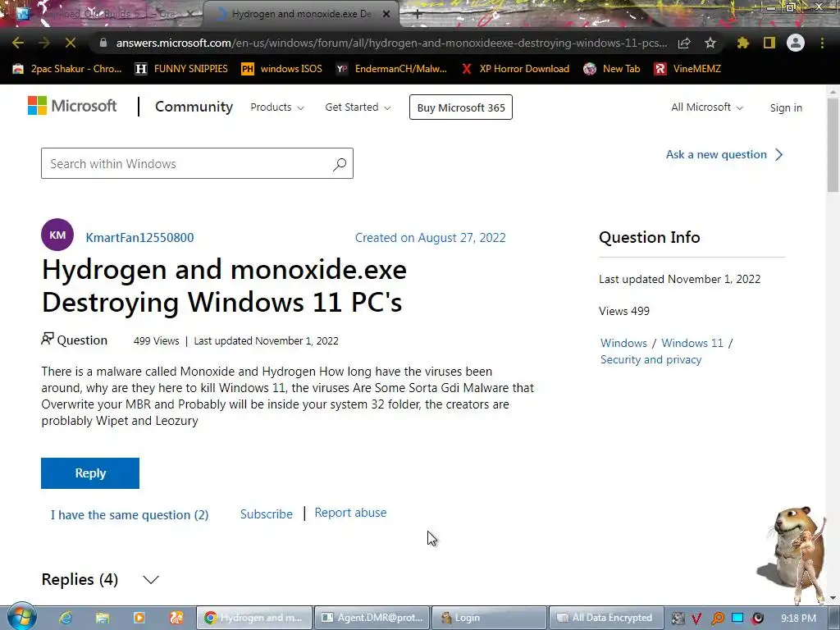840x630 pixels.
Task: Click the search magnifier icon
Action: point(340,164)
